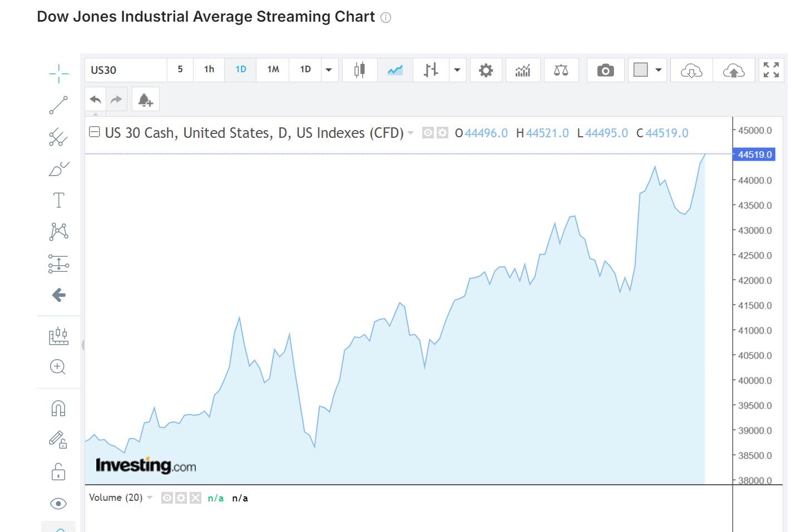Screen dimensions: 811x532
Task: Switch the chart to fullscreen mode
Action: click(771, 70)
